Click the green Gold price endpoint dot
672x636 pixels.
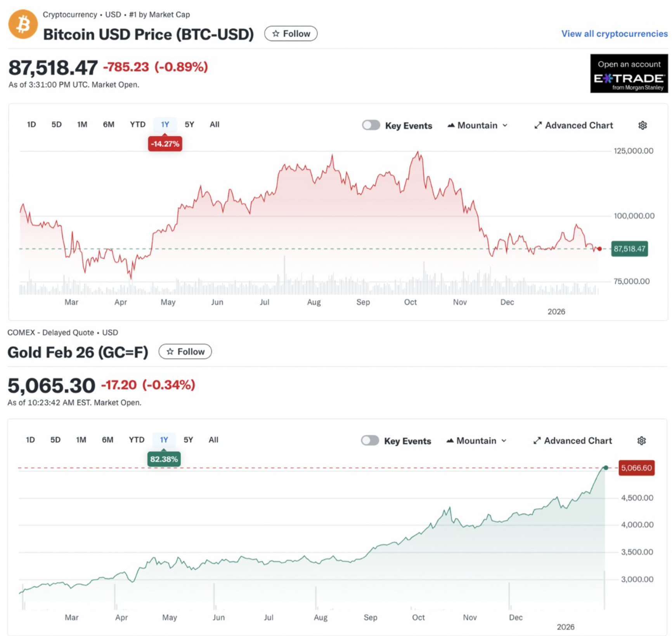tap(606, 468)
